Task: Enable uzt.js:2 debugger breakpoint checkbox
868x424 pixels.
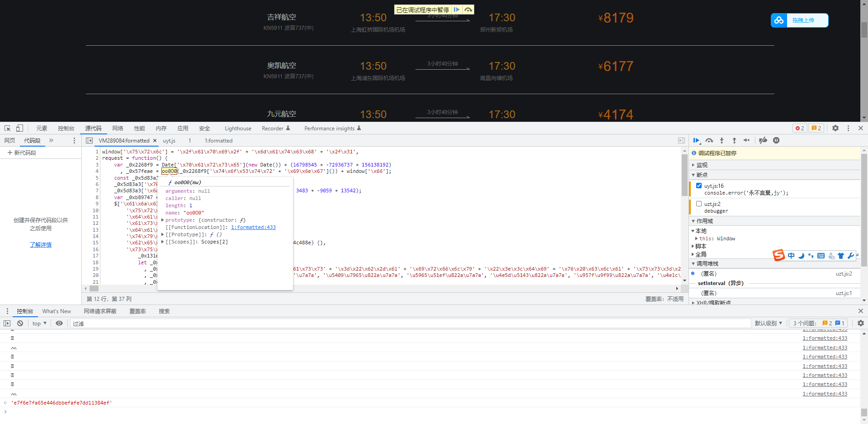Action: click(x=699, y=204)
